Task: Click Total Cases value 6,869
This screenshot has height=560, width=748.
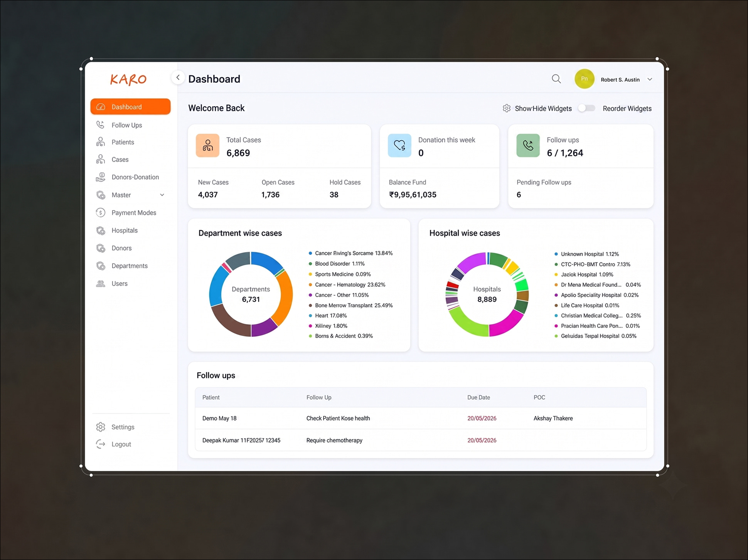Action: click(x=238, y=153)
